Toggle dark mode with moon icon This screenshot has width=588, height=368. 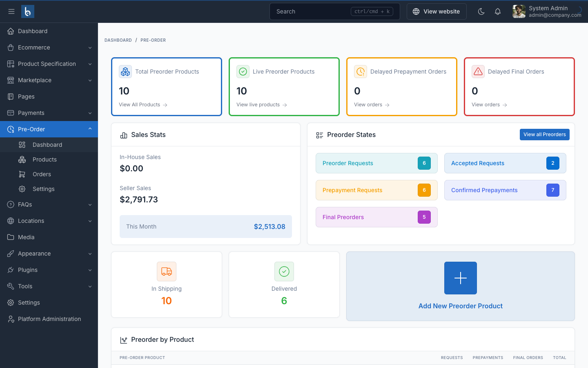pos(481,11)
